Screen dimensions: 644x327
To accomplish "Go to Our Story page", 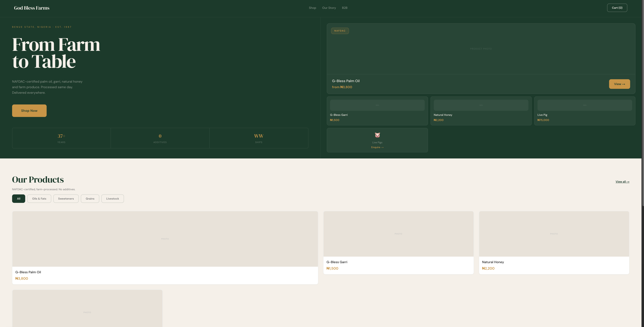I will (329, 8).
